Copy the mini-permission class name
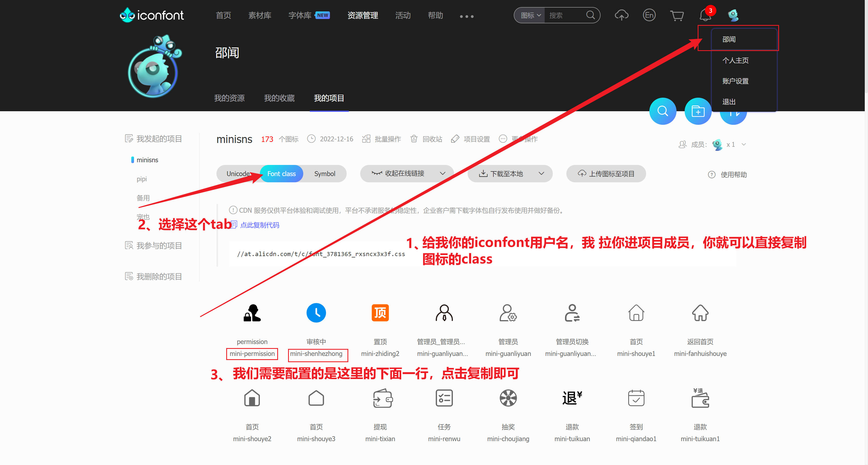 (x=252, y=353)
